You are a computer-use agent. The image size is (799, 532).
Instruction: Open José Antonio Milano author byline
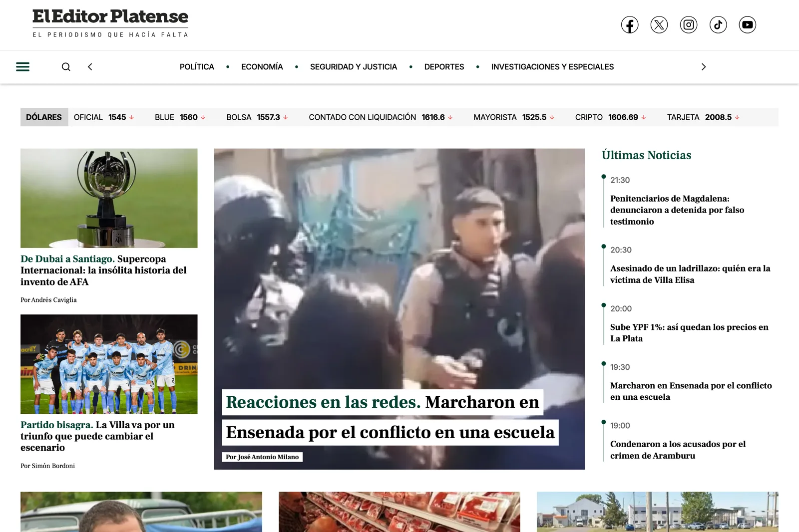coord(262,457)
